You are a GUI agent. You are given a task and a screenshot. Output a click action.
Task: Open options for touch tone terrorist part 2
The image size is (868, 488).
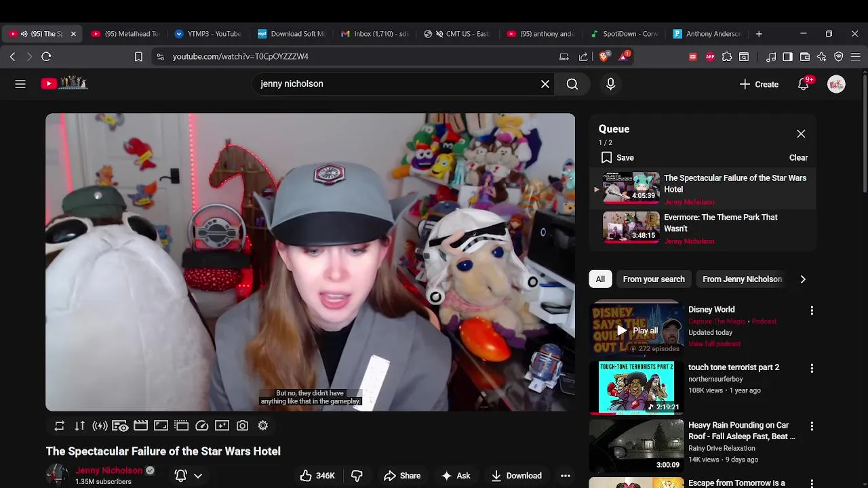(812, 368)
